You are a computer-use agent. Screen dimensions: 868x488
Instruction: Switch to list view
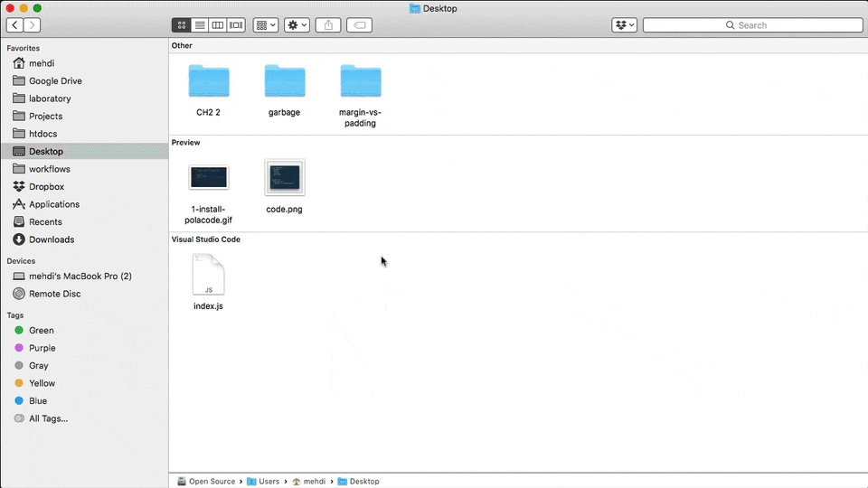200,25
